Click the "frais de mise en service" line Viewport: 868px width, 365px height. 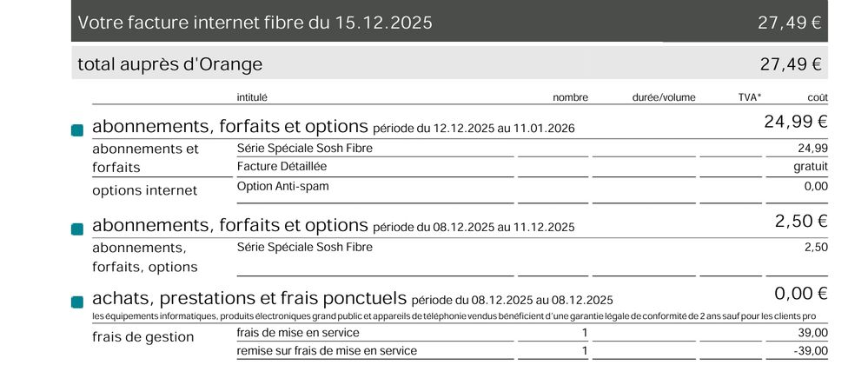click(297, 333)
